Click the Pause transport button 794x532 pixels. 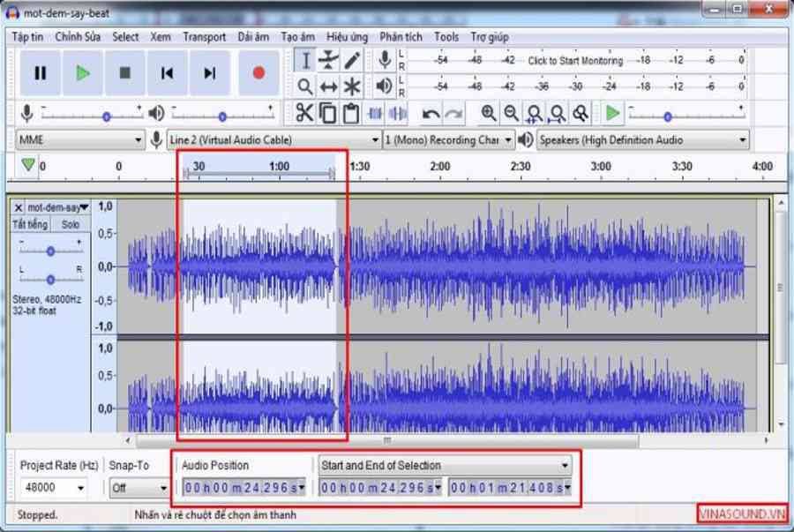click(x=40, y=73)
